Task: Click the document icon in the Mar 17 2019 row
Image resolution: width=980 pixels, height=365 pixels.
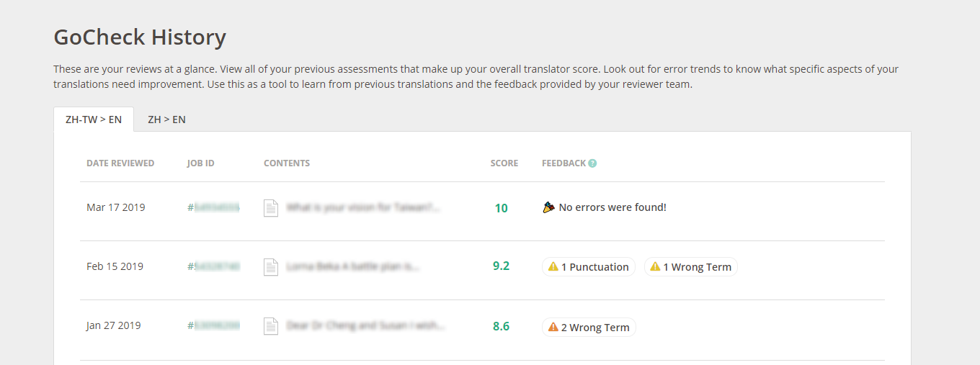Action: point(271,208)
